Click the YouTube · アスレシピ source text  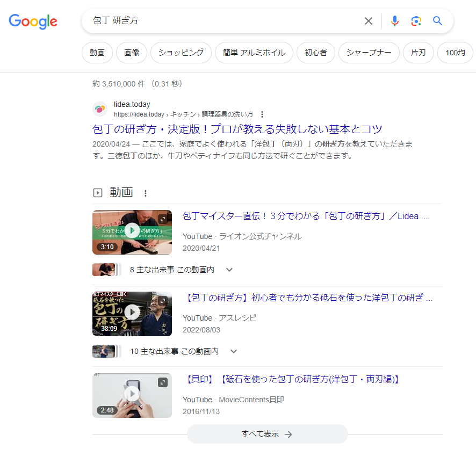click(219, 318)
